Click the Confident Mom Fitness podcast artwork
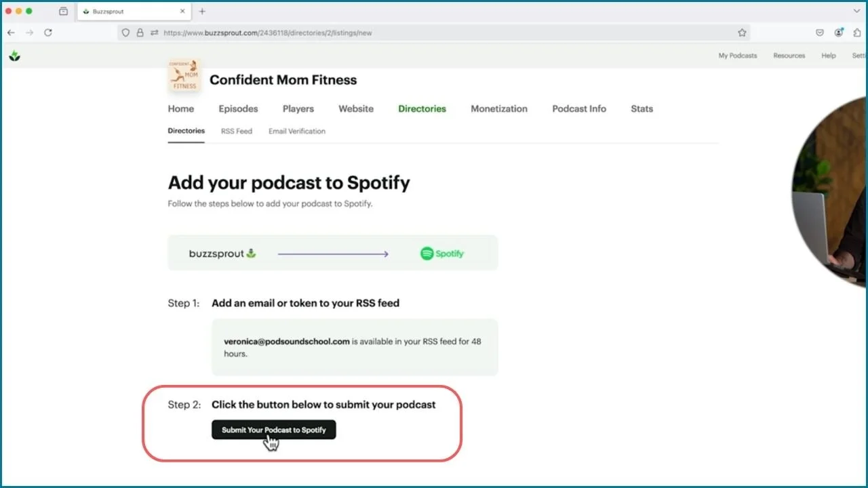 coord(184,75)
